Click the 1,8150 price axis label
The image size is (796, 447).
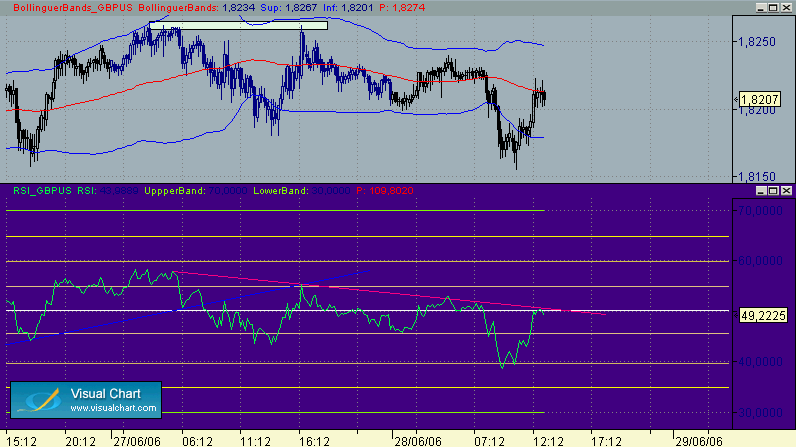757,177
